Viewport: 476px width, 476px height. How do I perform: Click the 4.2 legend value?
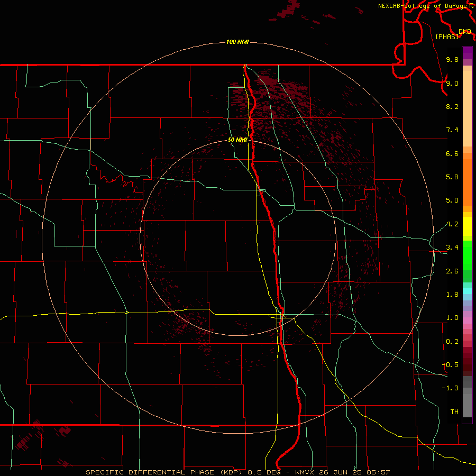coord(452,224)
